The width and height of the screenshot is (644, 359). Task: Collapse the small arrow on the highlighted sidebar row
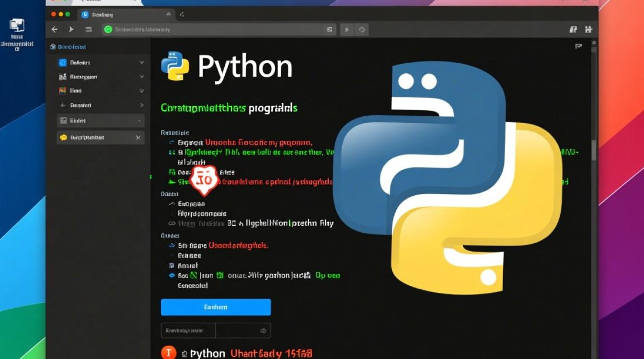coord(139,121)
